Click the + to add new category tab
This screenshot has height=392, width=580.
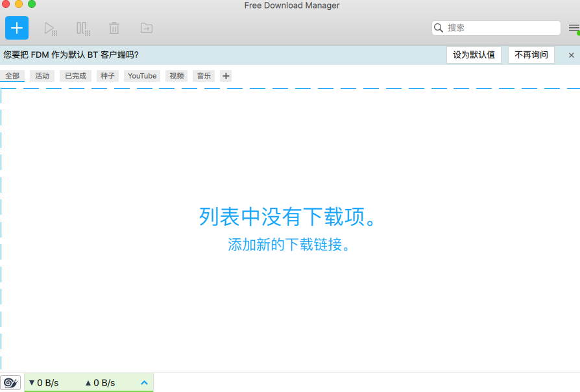click(x=226, y=76)
